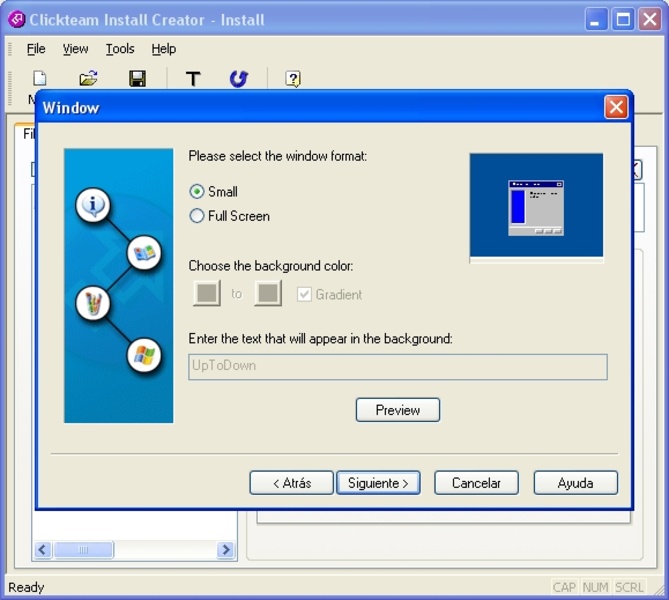Toggle the Gradient checkbox
The height and width of the screenshot is (600, 669).
304,294
